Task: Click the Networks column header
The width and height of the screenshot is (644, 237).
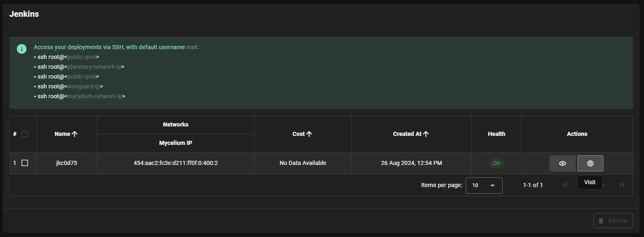Action: point(175,124)
